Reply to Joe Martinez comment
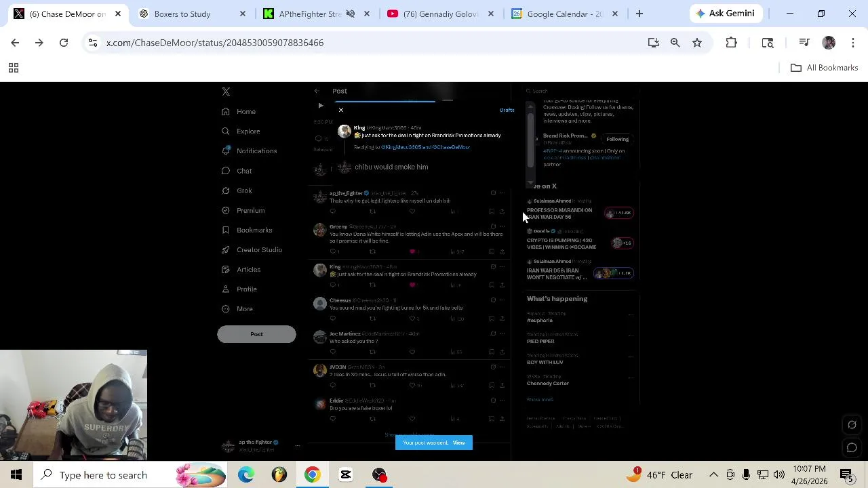 (332, 352)
